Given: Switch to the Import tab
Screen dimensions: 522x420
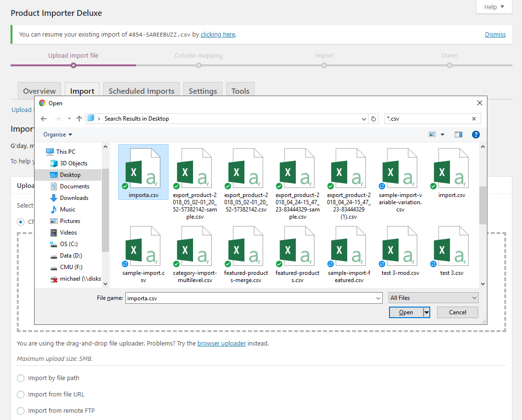Looking at the screenshot, I should coord(82,91).
